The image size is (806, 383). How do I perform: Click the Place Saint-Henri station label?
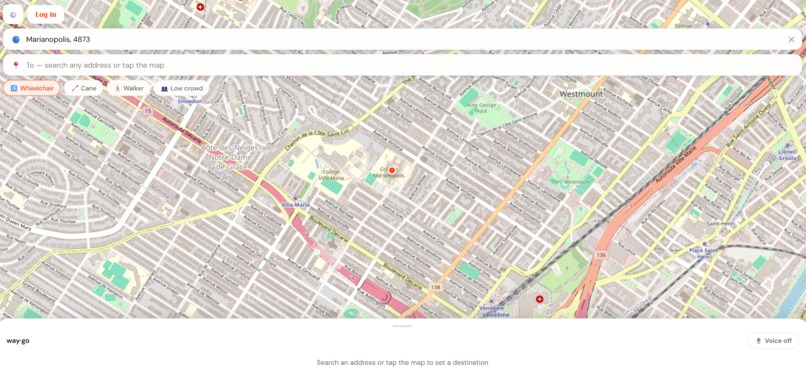tap(703, 253)
